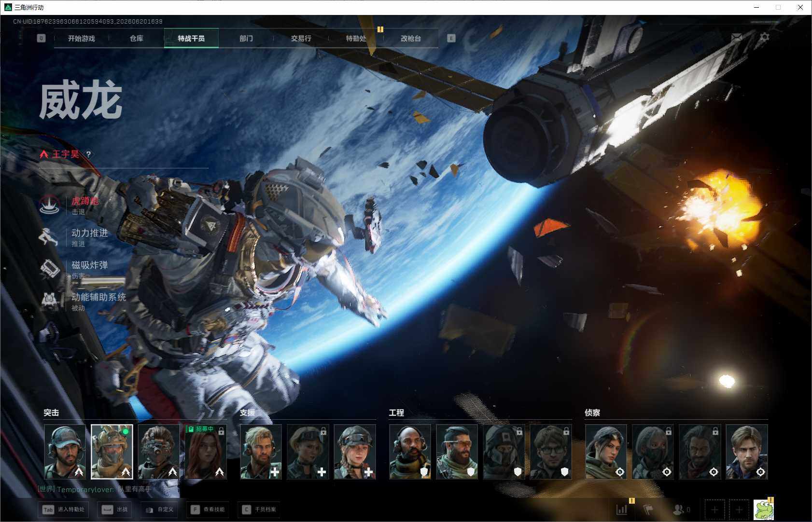Select the locked long-haired bearded 侦察 operator
Screen dimensions: 812x522
[700, 452]
